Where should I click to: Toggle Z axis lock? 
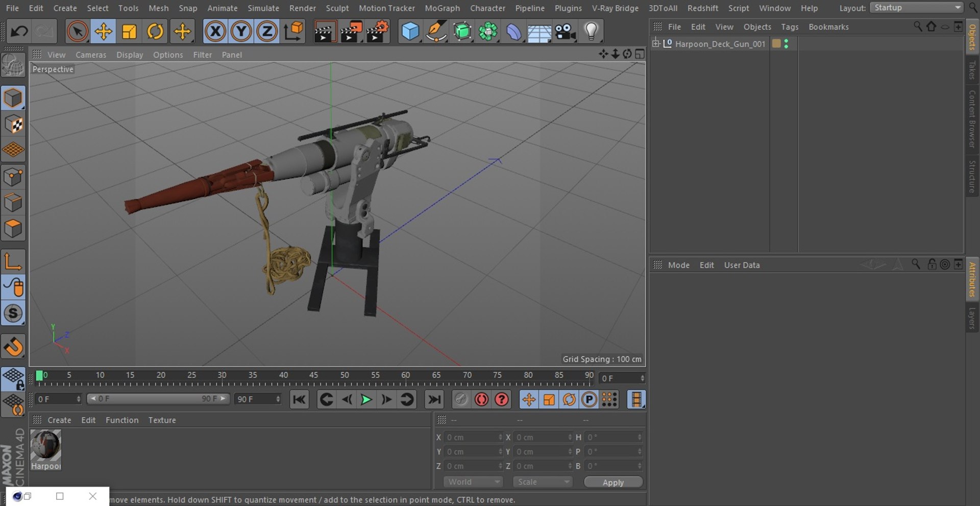click(267, 32)
